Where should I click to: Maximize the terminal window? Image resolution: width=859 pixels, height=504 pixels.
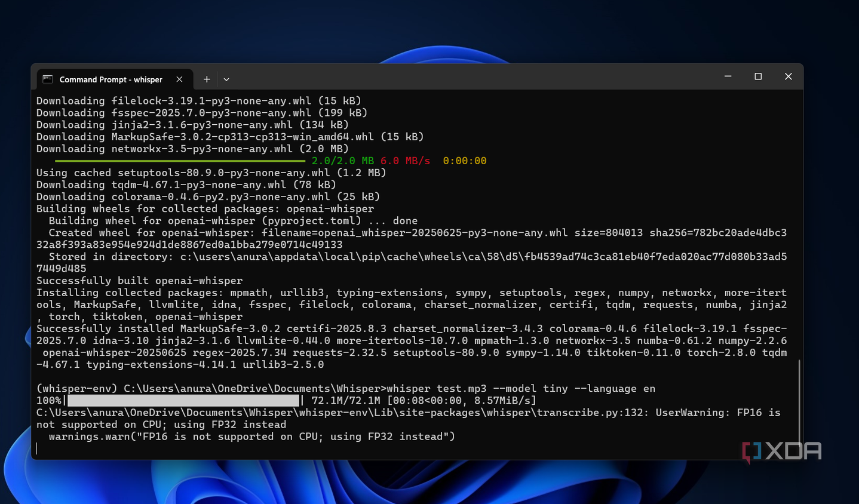[x=758, y=76]
